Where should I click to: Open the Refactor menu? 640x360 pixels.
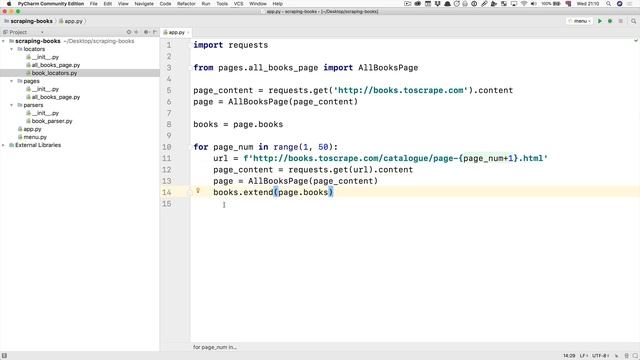point(186,4)
